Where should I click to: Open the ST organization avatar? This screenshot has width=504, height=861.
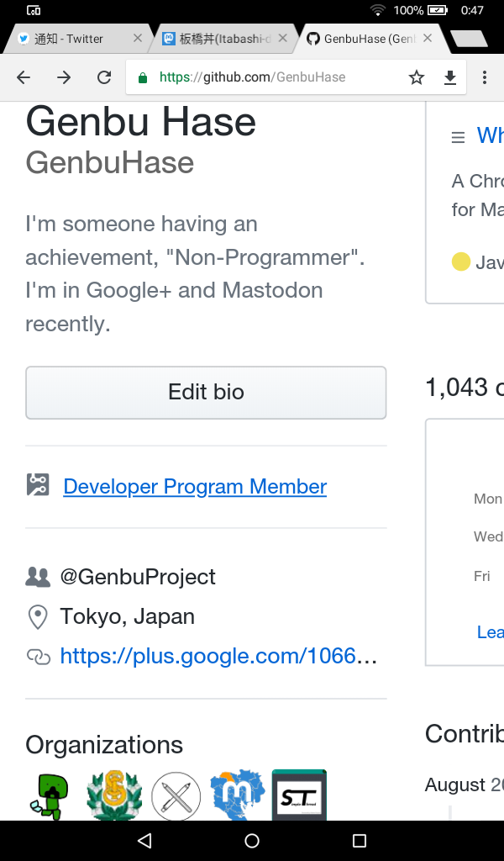(x=299, y=795)
